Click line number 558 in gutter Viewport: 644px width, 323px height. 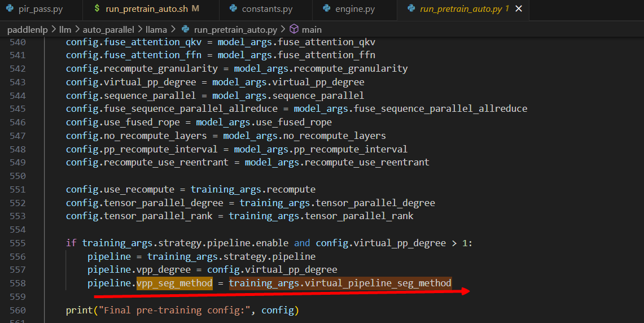(x=17, y=283)
